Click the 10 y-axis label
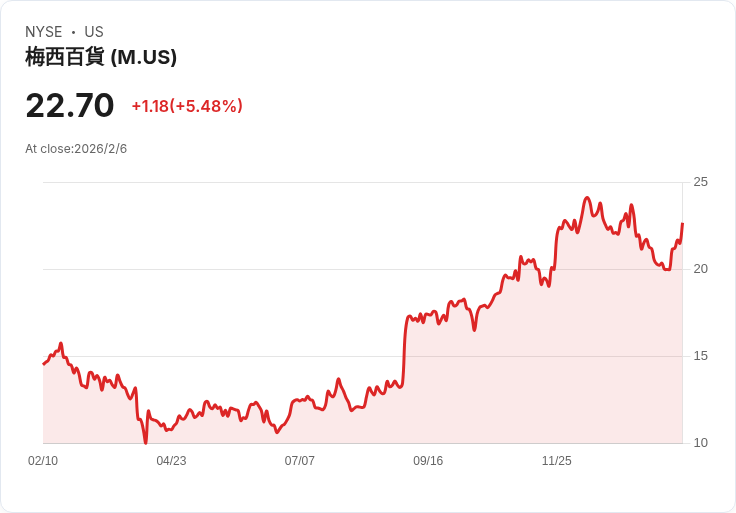The image size is (736, 513). click(700, 443)
